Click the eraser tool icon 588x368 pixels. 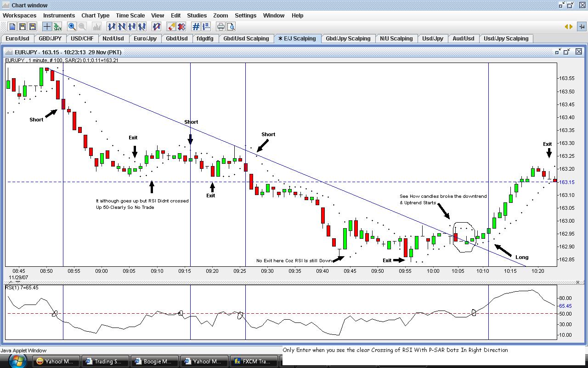tap(171, 27)
